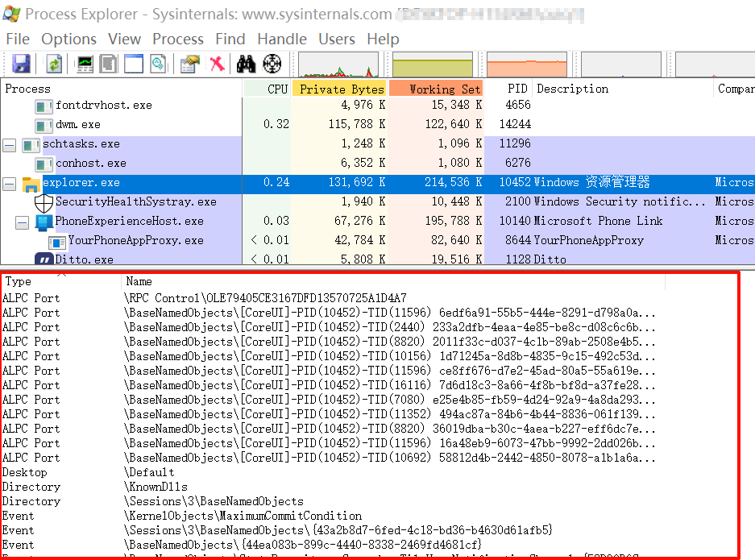This screenshot has width=755, height=560.
Task: Click the Save toolbar icon
Action: click(x=21, y=64)
